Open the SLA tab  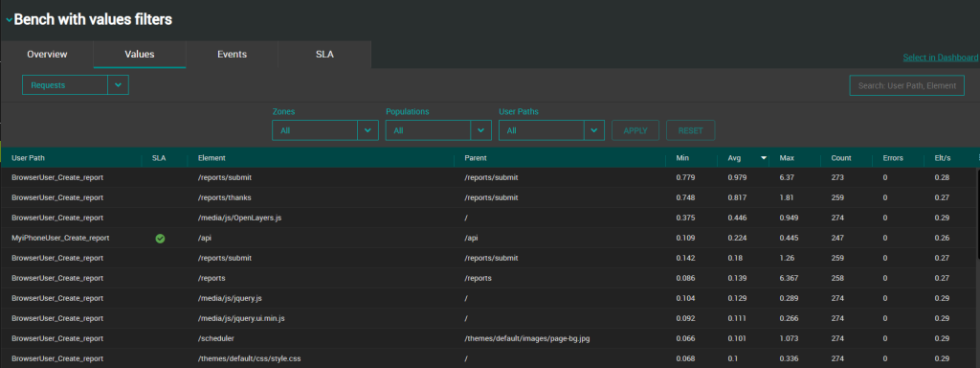tap(324, 55)
